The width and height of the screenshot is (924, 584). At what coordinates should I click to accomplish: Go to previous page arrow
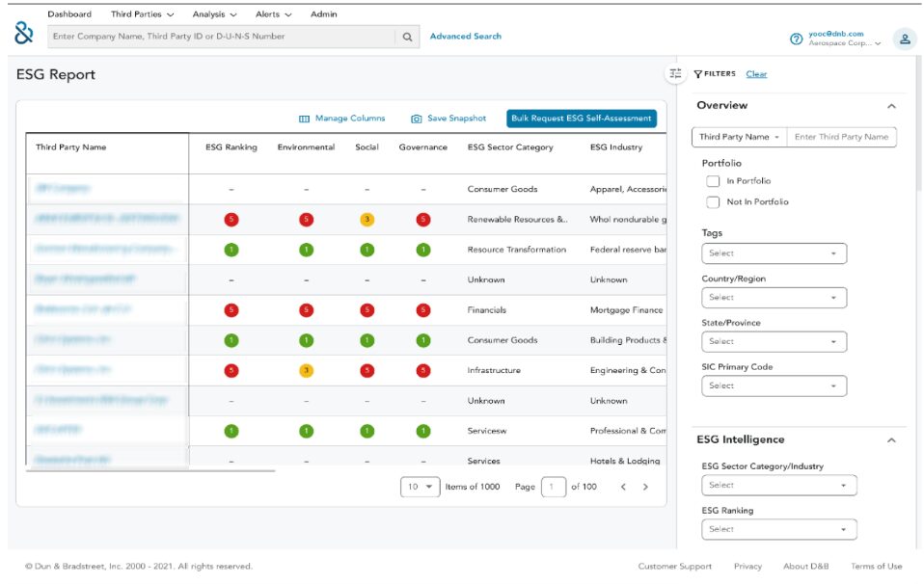click(x=623, y=487)
